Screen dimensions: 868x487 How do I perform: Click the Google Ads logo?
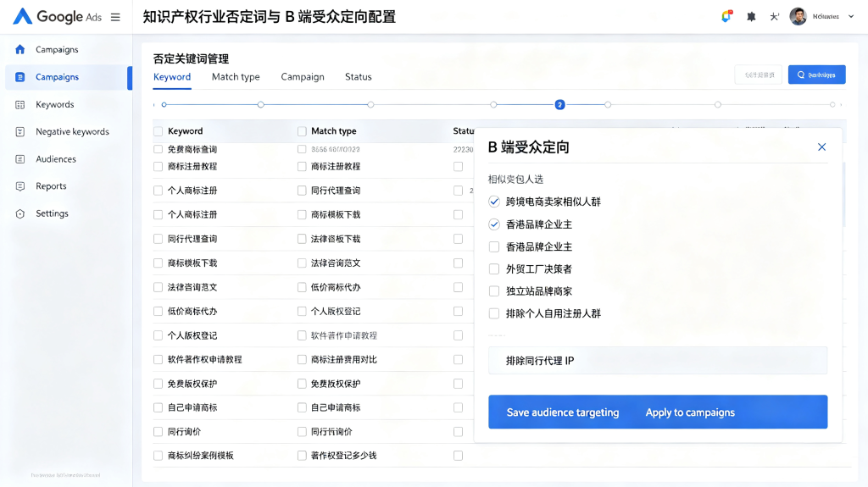pos(58,17)
